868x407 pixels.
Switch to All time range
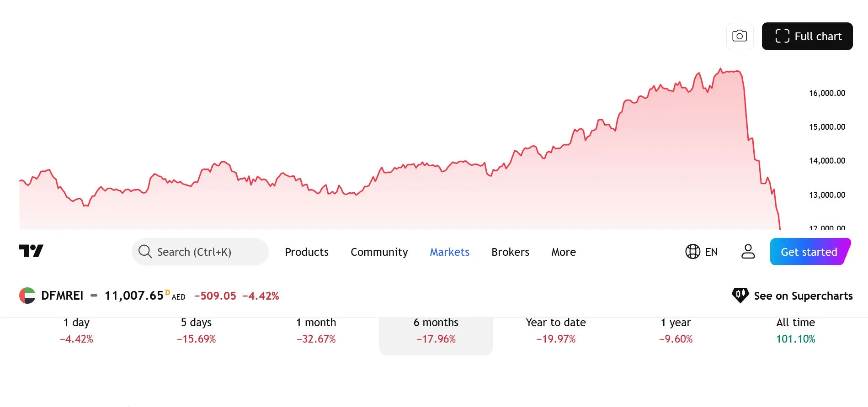coord(795,331)
